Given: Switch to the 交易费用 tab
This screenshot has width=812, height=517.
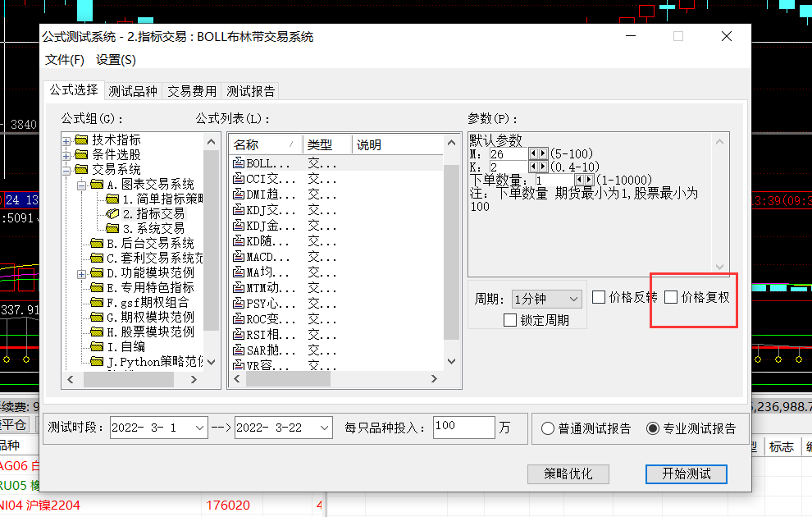Looking at the screenshot, I should coord(192,92).
